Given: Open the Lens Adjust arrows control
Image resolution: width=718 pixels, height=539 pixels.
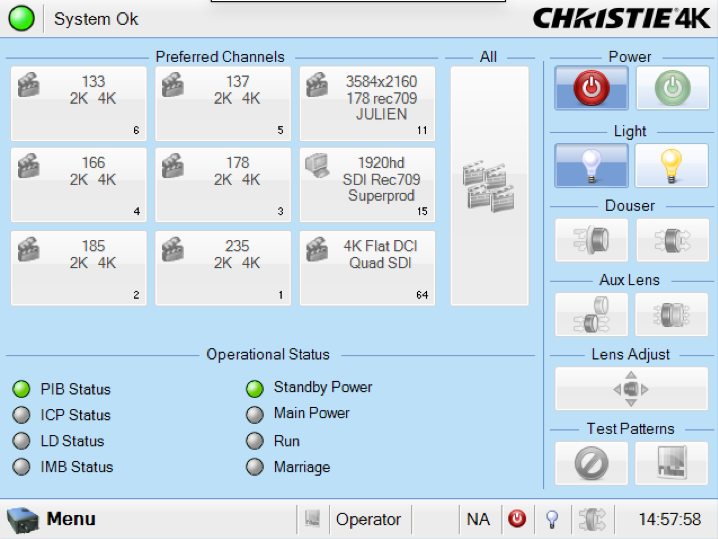Looking at the screenshot, I should [x=631, y=388].
